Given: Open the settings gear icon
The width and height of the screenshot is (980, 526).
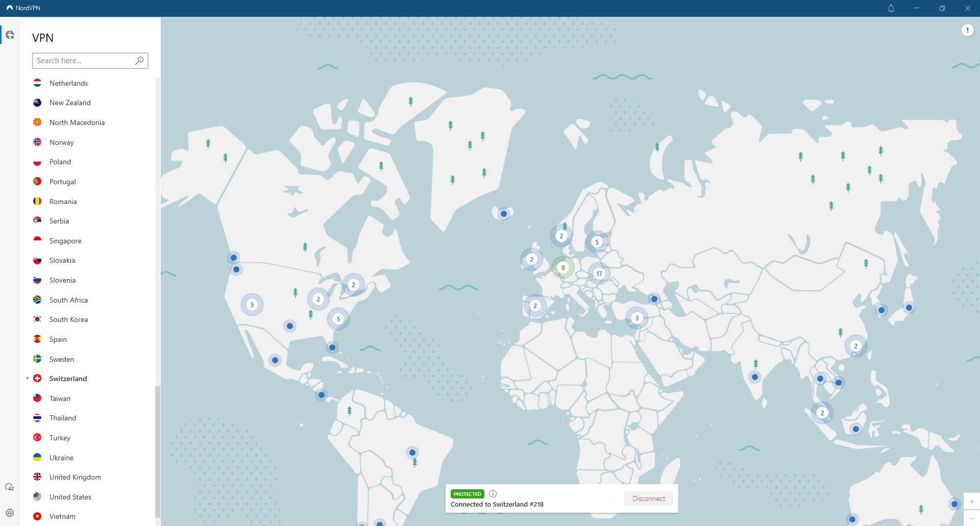Looking at the screenshot, I should (x=10, y=513).
